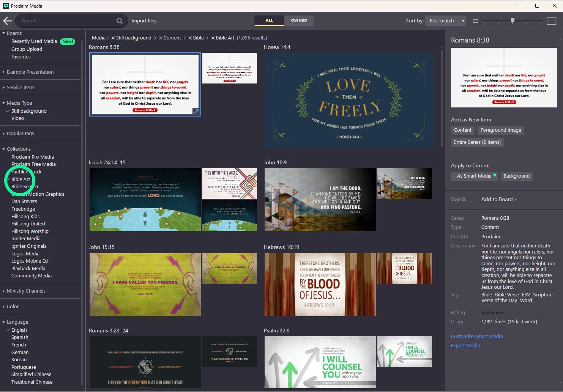Switch to the OWNED tab
The image size is (563, 392).
(x=299, y=20)
